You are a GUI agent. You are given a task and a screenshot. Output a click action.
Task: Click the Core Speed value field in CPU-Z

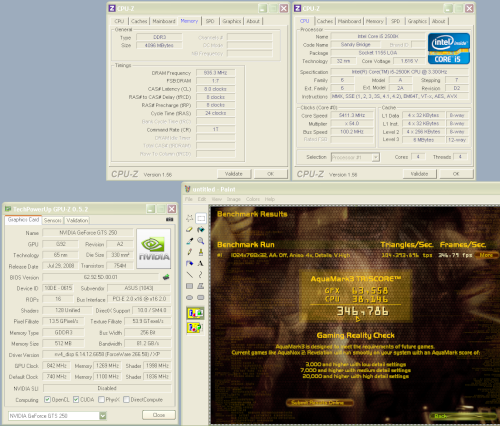352,115
